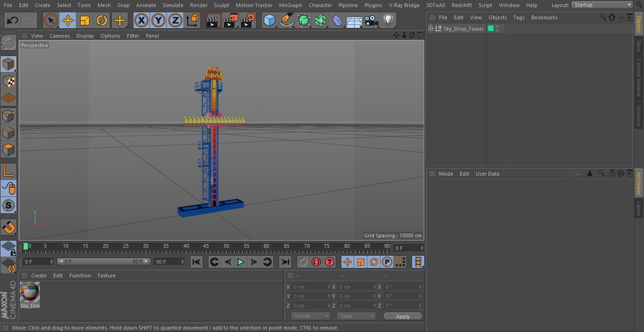This screenshot has height=332, width=644.
Task: Switch to Model mode
Action: click(x=8, y=64)
